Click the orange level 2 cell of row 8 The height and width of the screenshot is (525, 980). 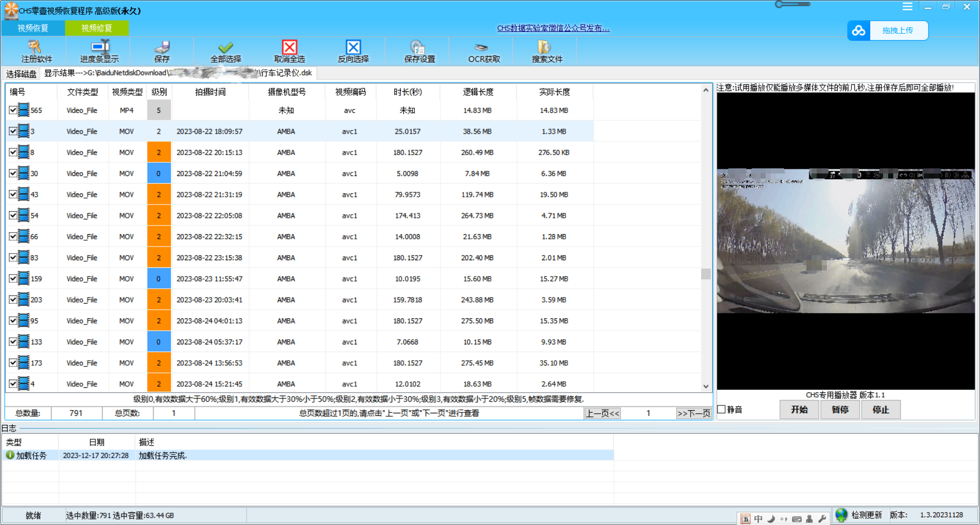[159, 152]
